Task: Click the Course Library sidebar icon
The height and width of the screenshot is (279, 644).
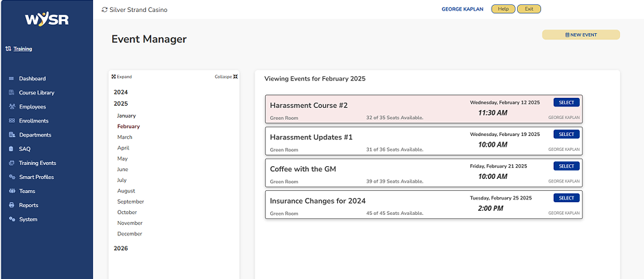Action: click(11, 93)
